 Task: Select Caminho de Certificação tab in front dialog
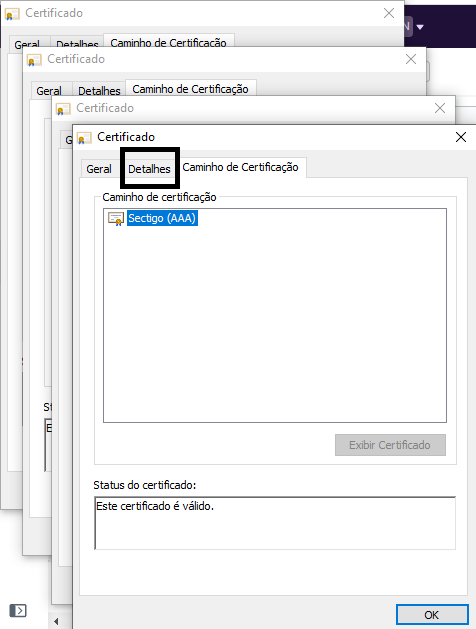(240, 167)
